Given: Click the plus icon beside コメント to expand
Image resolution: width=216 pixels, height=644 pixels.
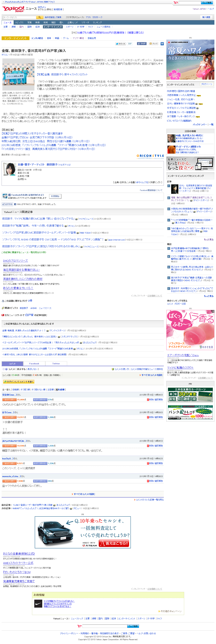Looking at the screenshot, I should click(4, 369).
